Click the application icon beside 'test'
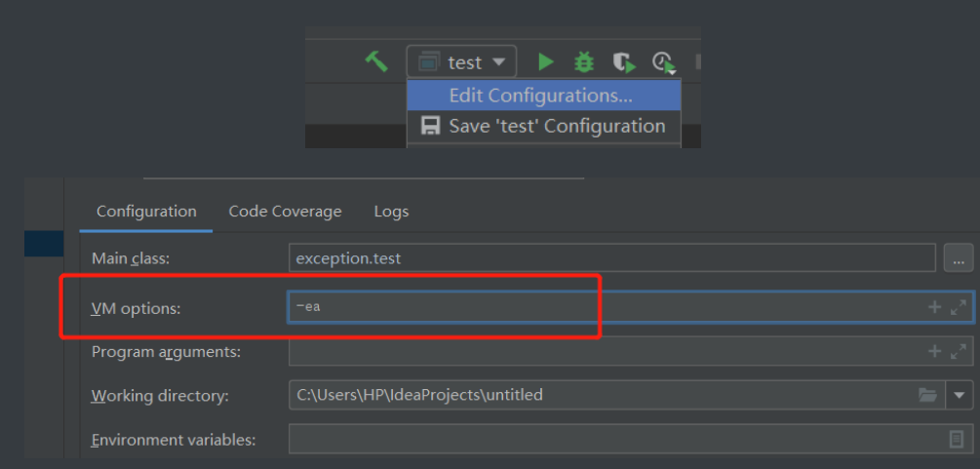 click(429, 61)
